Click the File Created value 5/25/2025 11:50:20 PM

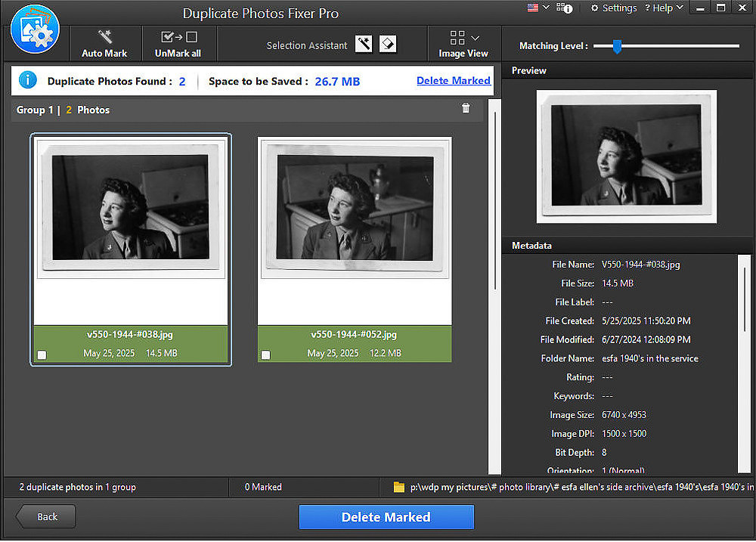646,321
